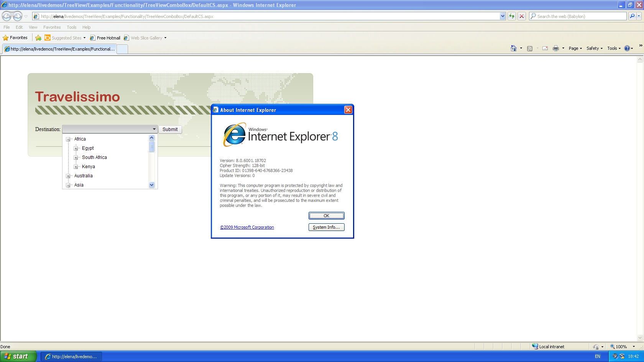
Task: Open the Page command bar menu
Action: tap(575, 48)
